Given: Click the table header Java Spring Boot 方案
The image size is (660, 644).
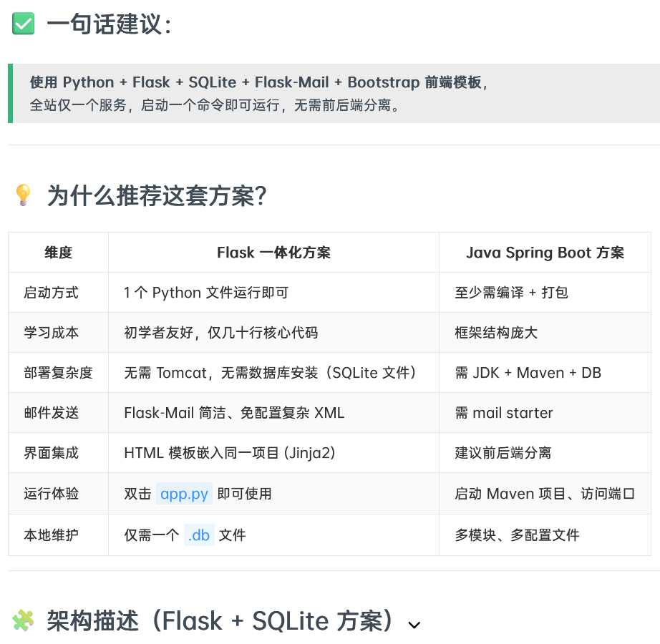Looking at the screenshot, I should click(545, 253).
